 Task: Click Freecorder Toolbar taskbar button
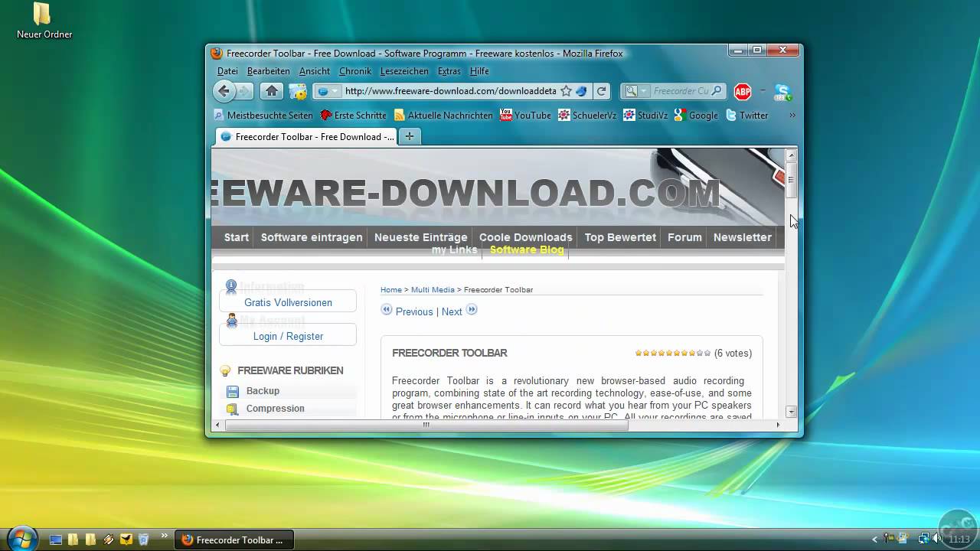pyautogui.click(x=234, y=540)
